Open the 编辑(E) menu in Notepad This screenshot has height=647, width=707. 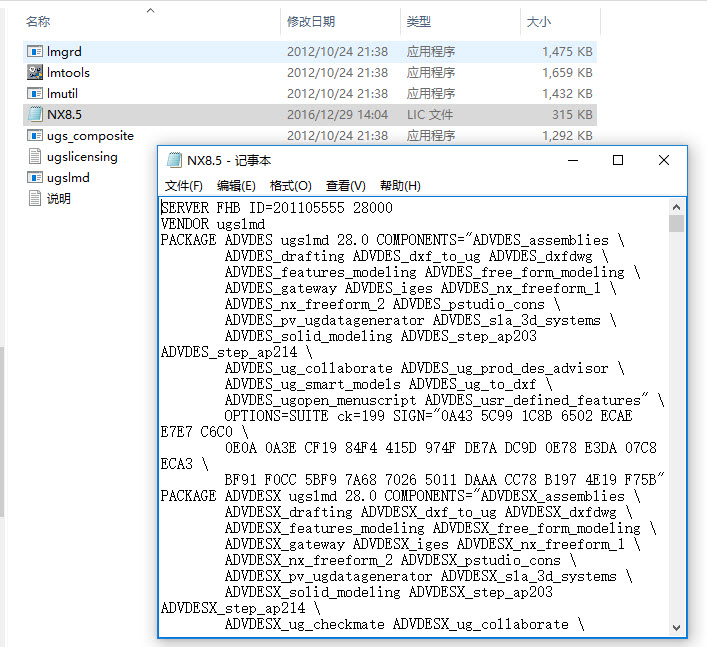tap(236, 186)
